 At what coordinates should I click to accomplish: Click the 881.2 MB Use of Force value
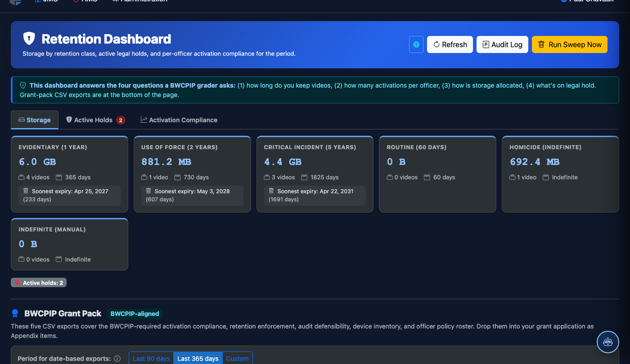[x=166, y=162]
